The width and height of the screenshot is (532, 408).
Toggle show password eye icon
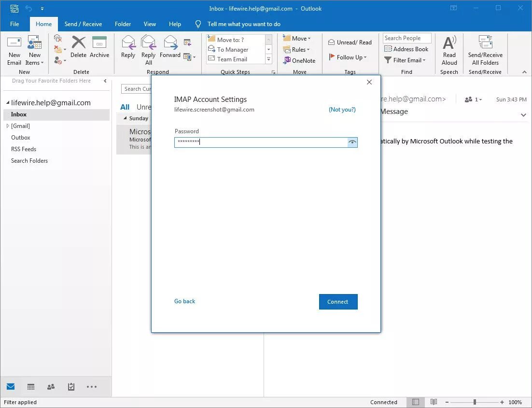tap(352, 142)
